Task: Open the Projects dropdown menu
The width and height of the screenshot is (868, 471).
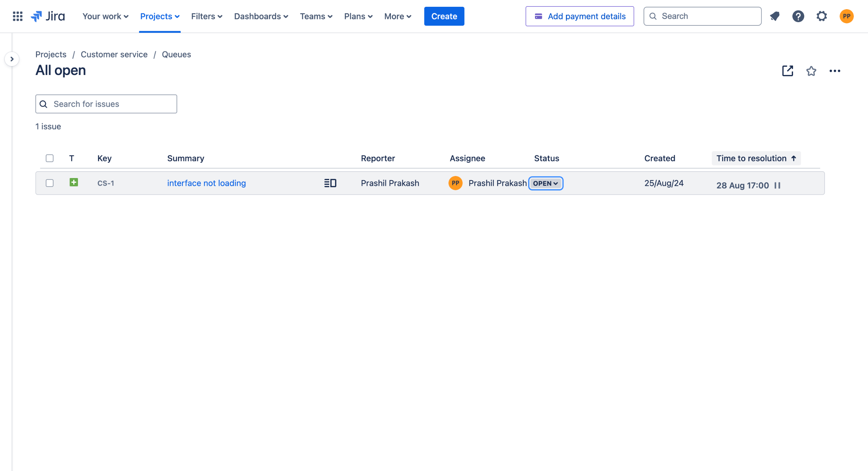Action: pos(160,16)
